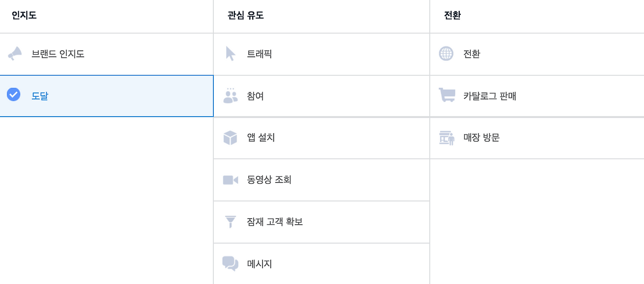This screenshot has height=284, width=644.
Task: Click the megaphone icon for 브랜드 인지도
Action: pyautogui.click(x=15, y=54)
